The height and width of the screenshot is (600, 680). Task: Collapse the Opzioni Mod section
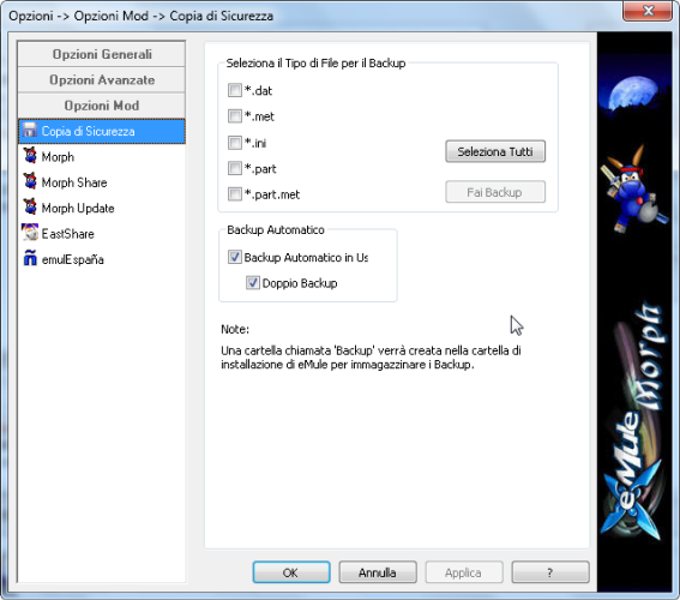click(x=101, y=105)
